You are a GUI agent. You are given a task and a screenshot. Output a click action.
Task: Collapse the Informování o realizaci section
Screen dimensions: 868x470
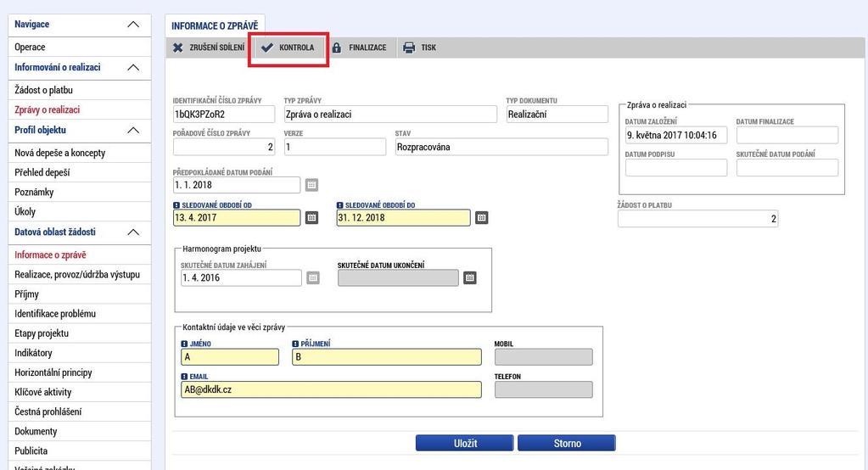pyautogui.click(x=133, y=68)
